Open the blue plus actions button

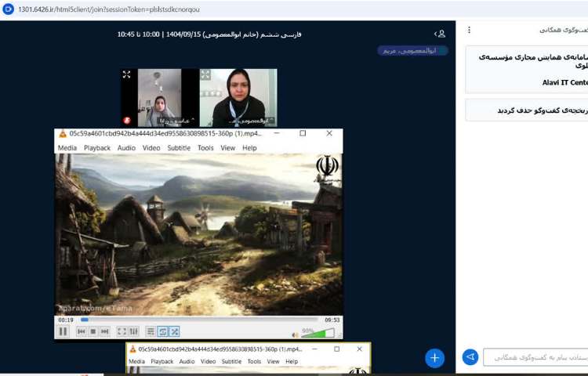click(434, 358)
